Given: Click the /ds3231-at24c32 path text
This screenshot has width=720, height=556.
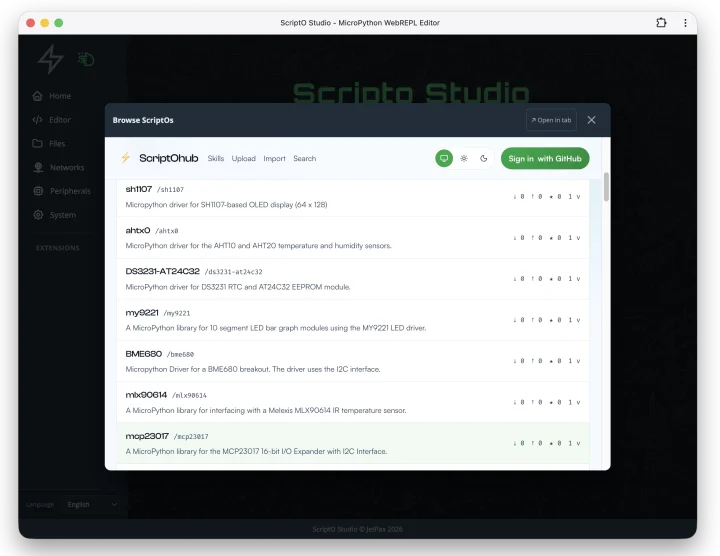Looking at the screenshot, I should point(233,272).
